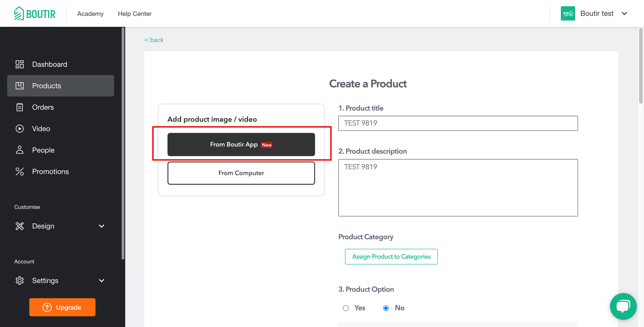The height and width of the screenshot is (327, 644).
Task: Open Help Center link
Action: (134, 14)
